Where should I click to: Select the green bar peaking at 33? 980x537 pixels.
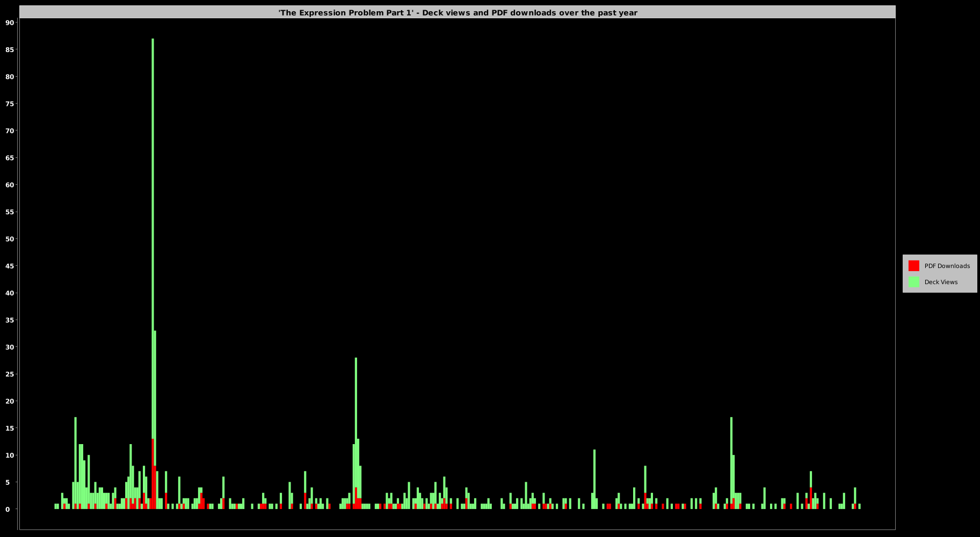click(155, 398)
